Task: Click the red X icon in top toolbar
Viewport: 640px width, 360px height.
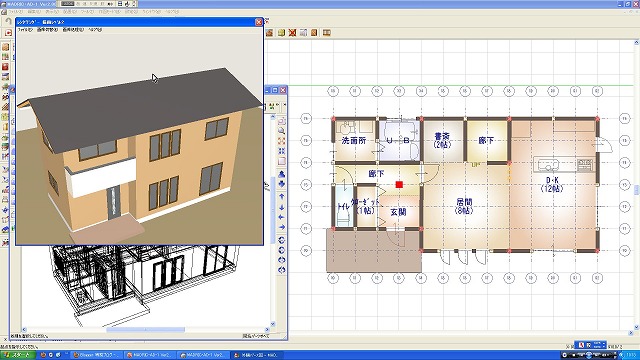Action: point(292,33)
